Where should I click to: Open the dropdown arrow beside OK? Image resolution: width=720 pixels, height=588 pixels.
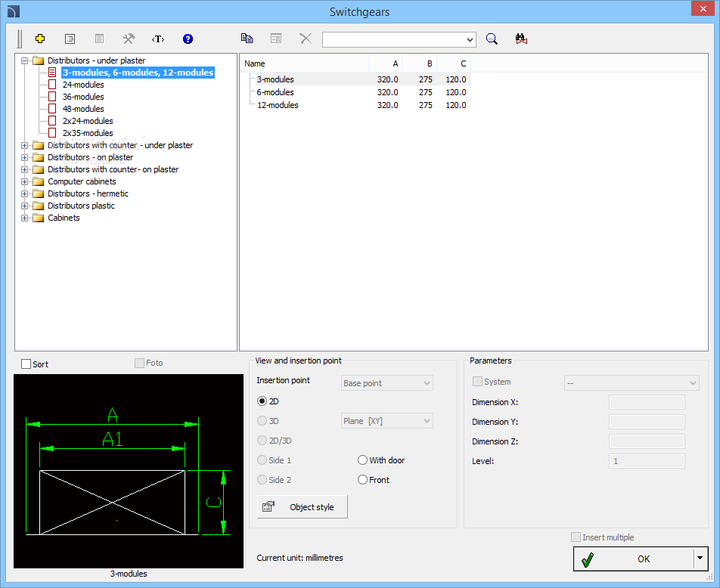click(x=700, y=559)
